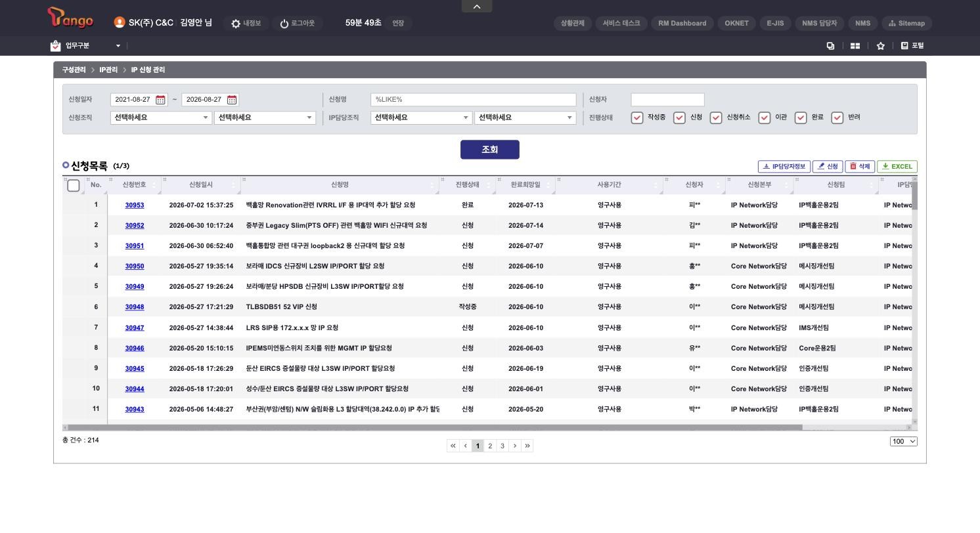Go to the previous page arrow
This screenshot has height=533, width=980.
click(466, 446)
